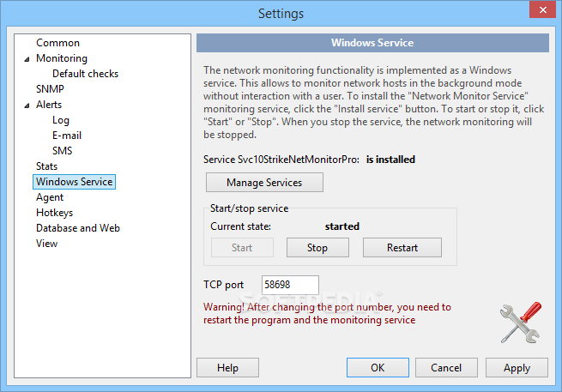Collapse the Alerts tree node
Viewport: 562px width, 392px height.
pyautogui.click(x=27, y=106)
